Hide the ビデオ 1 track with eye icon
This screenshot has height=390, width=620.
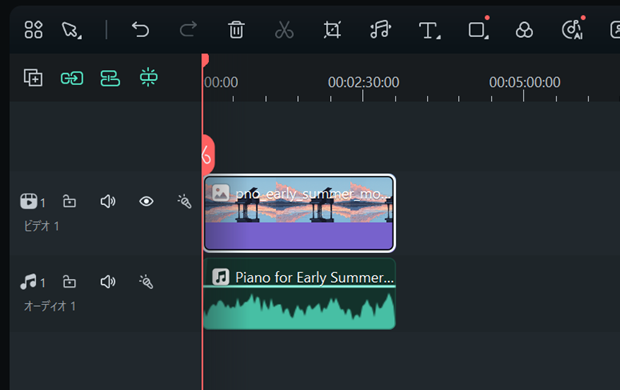pos(146,201)
